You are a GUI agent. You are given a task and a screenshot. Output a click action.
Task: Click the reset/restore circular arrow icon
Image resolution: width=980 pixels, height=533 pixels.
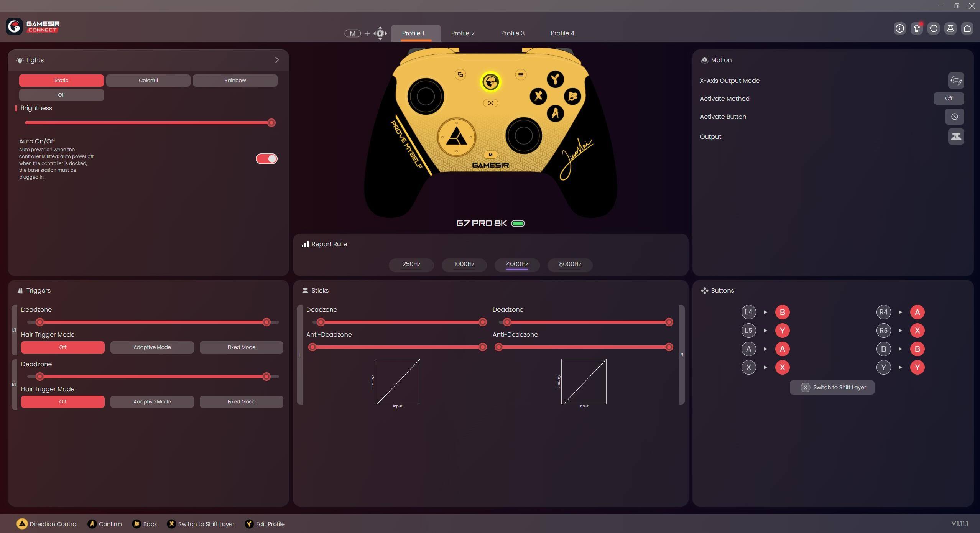pyautogui.click(x=933, y=28)
